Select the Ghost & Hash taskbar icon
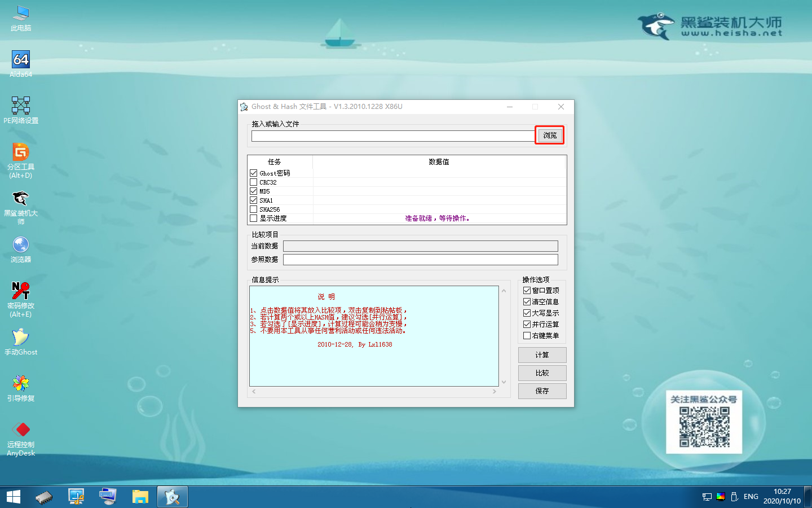This screenshot has height=508, width=812. pos(172,497)
